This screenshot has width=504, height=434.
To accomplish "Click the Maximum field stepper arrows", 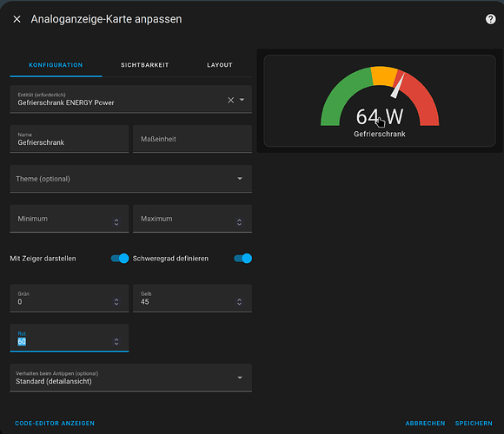I will (x=239, y=222).
